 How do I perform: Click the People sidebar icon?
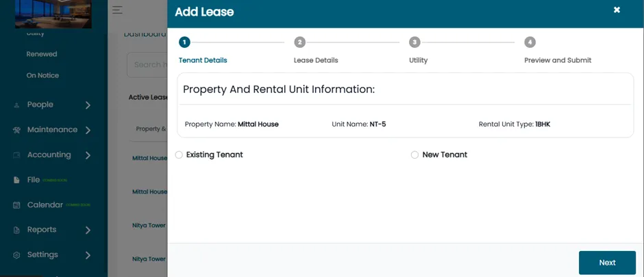[16, 105]
